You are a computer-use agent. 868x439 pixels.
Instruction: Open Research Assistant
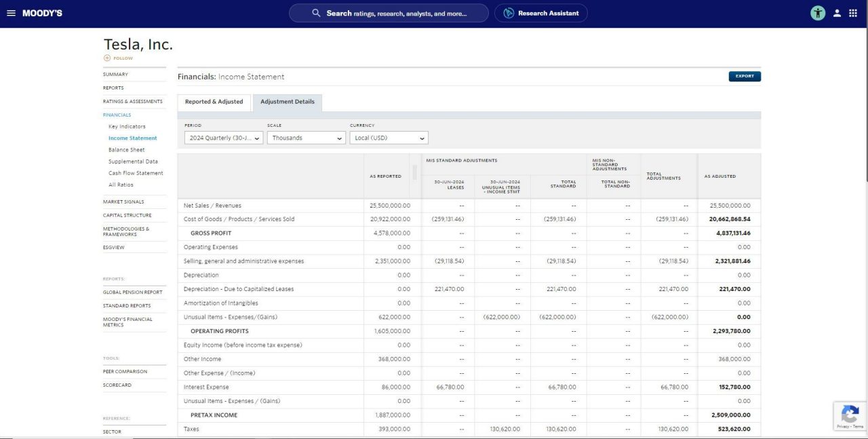pyautogui.click(x=541, y=13)
